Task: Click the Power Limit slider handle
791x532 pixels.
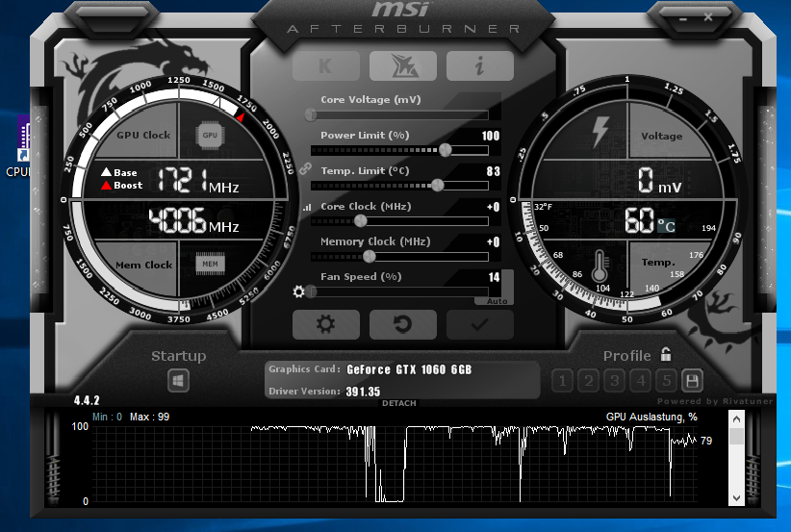Action: click(445, 150)
